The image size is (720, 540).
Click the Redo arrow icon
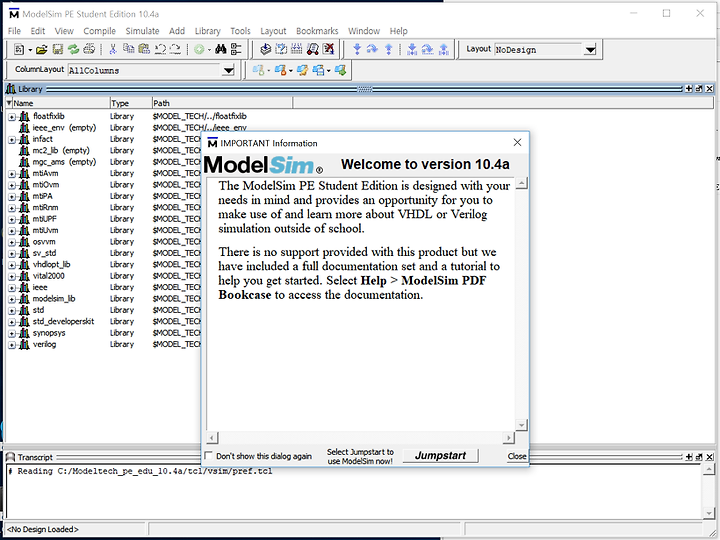(x=175, y=49)
